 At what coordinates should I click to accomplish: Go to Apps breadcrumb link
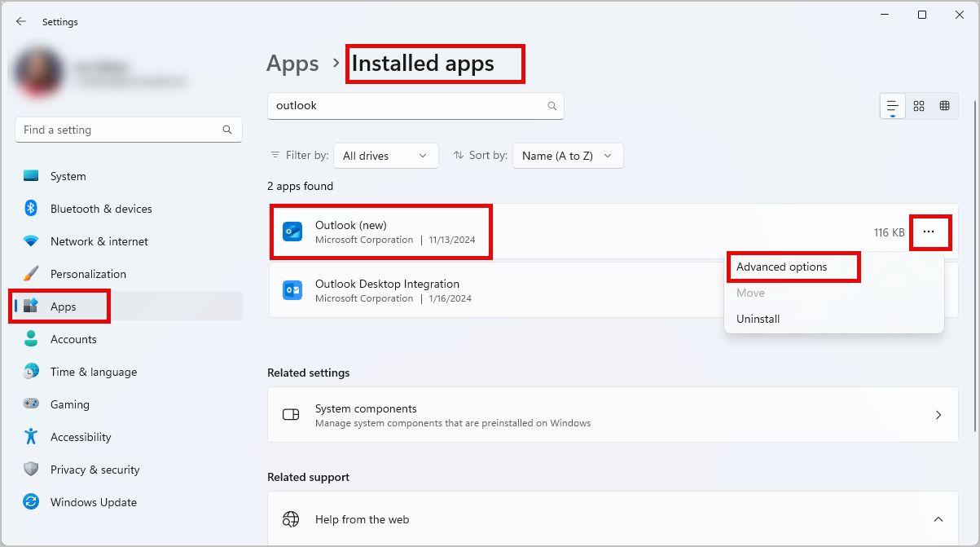click(x=292, y=64)
